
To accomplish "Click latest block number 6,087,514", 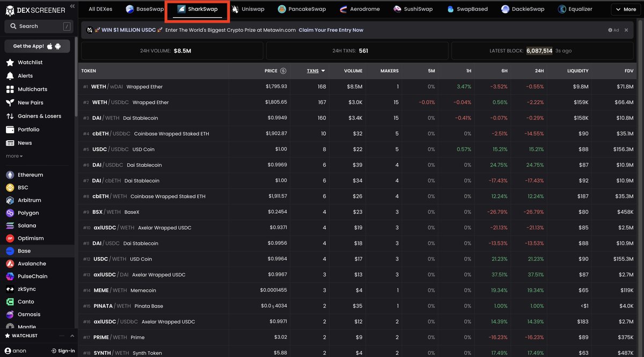I will click(539, 51).
